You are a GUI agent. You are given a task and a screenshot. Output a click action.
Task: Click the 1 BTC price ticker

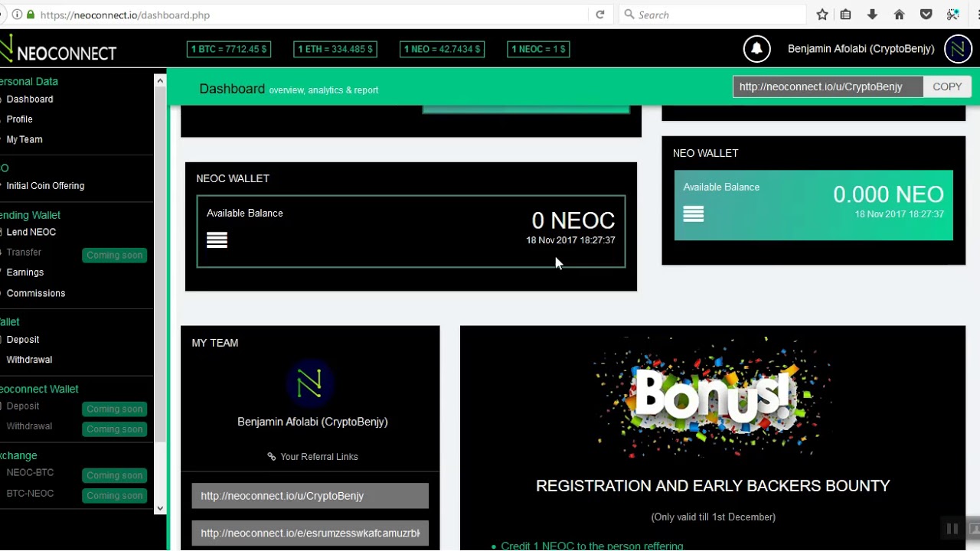pos(229,49)
